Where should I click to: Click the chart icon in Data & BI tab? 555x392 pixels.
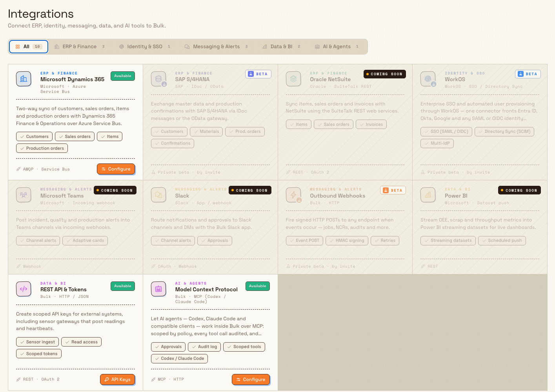pos(265,47)
